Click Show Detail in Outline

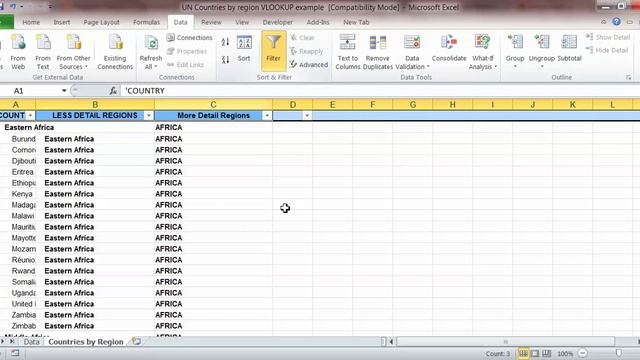tap(608, 37)
